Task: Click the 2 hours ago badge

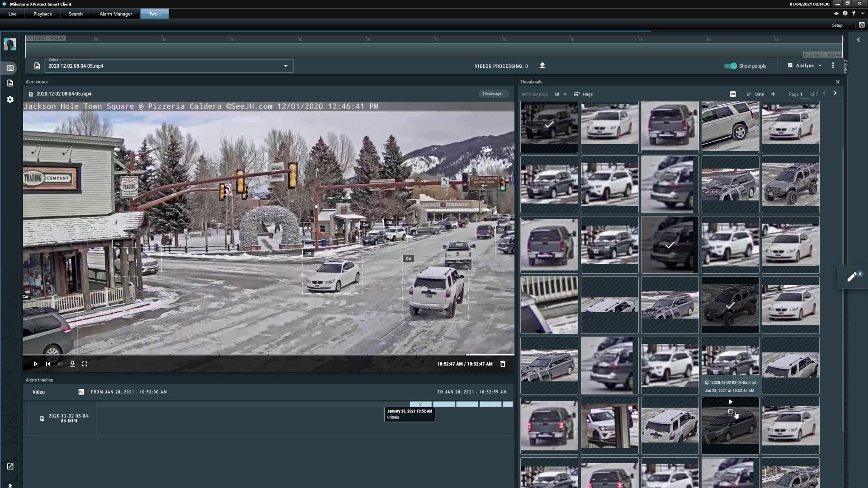Action: click(492, 94)
